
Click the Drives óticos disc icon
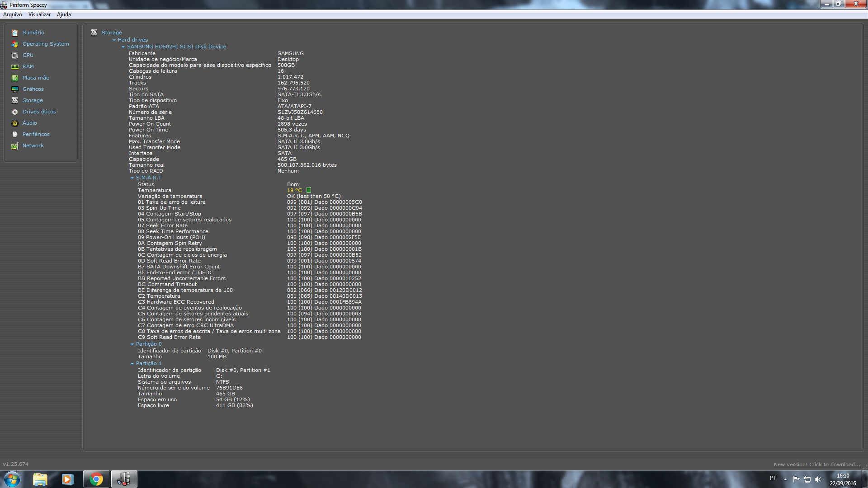coord(15,112)
